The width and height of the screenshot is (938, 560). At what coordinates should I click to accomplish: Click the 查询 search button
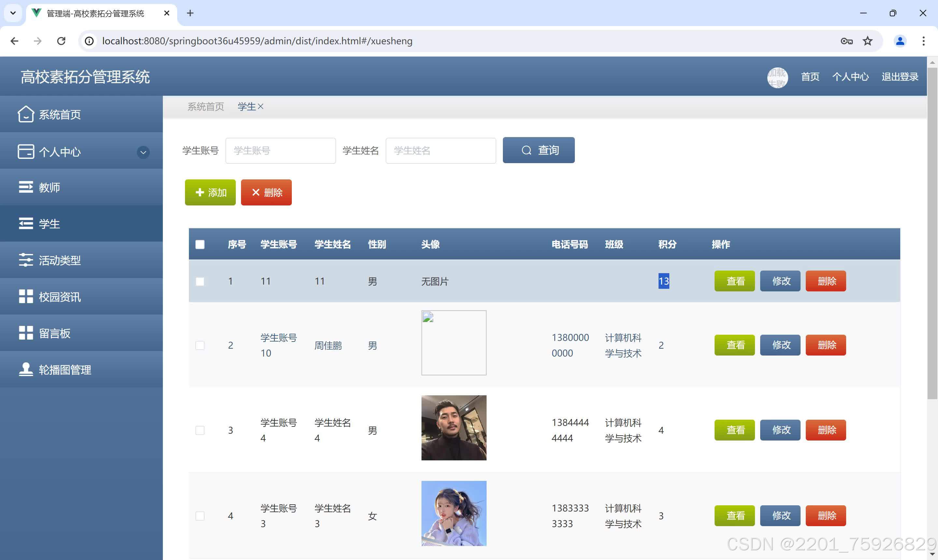tap(538, 150)
